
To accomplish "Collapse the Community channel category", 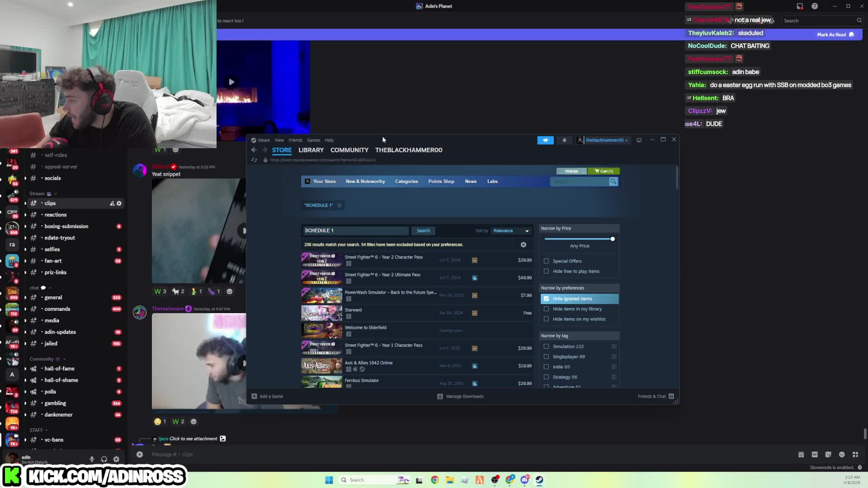I will [47, 359].
